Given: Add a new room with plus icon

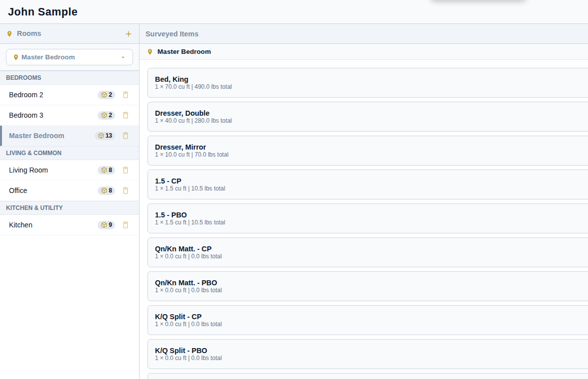Looking at the screenshot, I should coord(128,34).
